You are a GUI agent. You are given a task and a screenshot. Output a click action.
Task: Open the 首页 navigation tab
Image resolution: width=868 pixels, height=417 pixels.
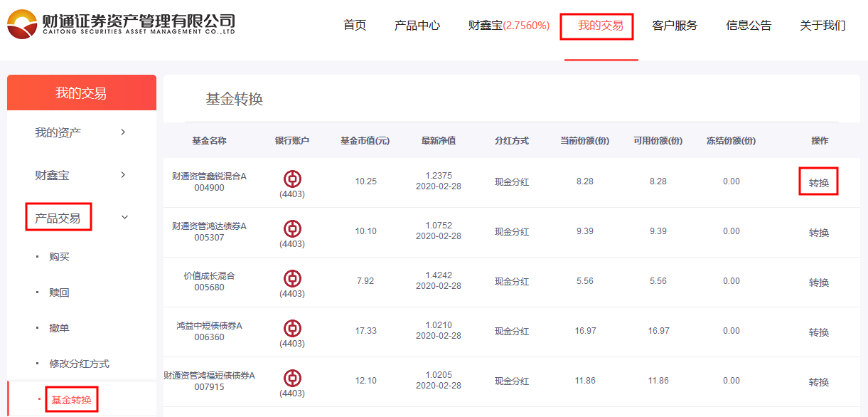click(x=355, y=26)
